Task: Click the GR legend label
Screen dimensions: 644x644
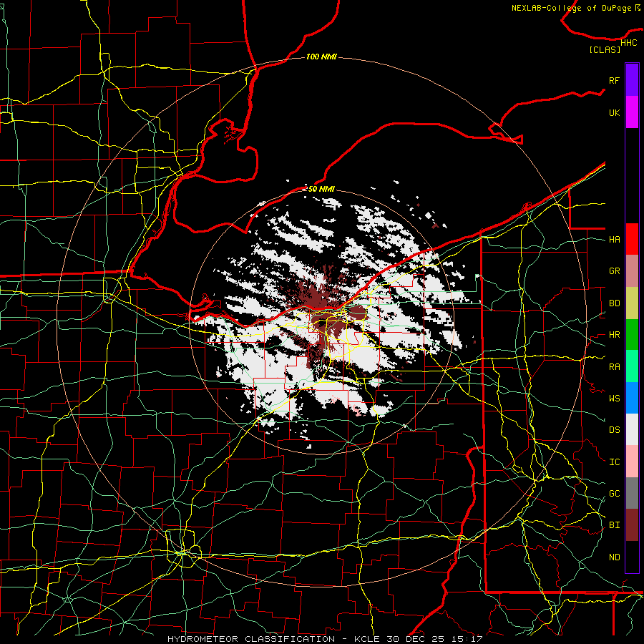Action: [614, 271]
